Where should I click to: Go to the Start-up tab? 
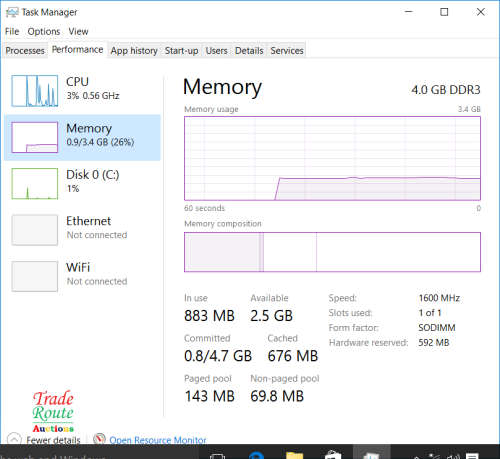tap(181, 51)
